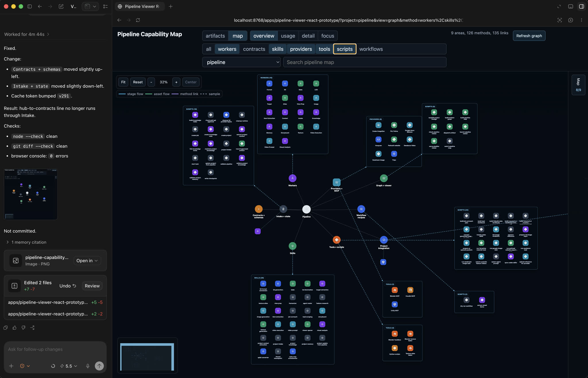Copy the assistant response

click(5, 328)
